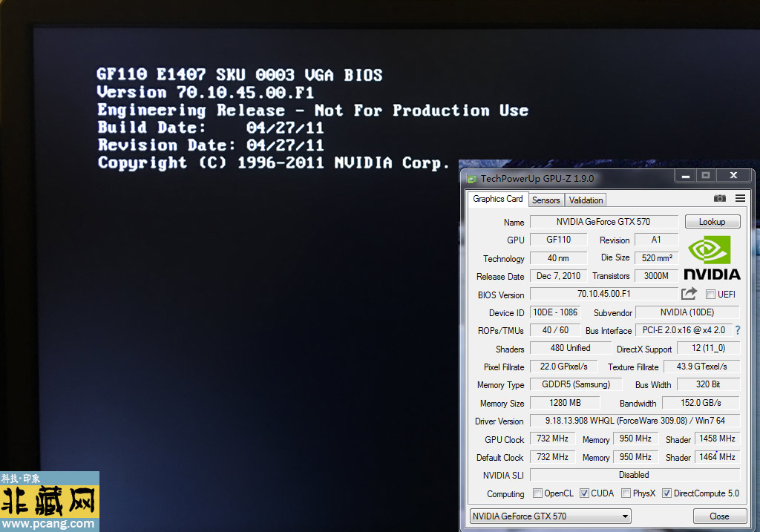
Task: Toggle the OpenCL checkbox
Action: pyautogui.click(x=537, y=493)
